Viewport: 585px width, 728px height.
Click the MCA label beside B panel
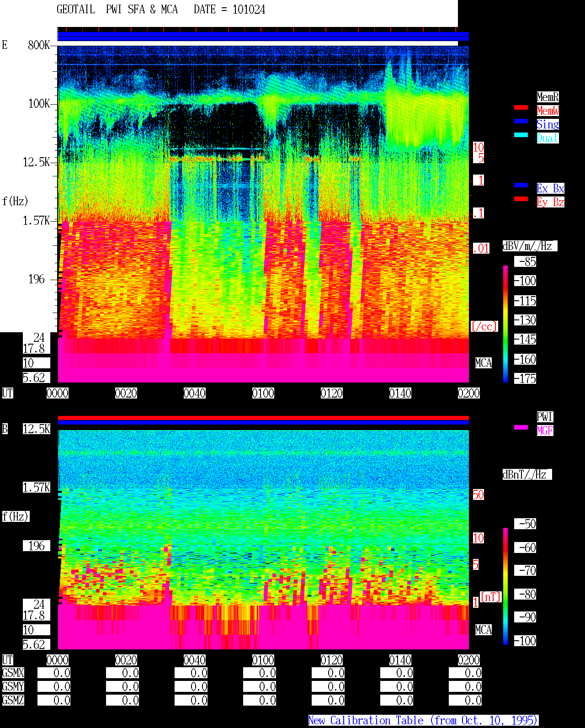click(484, 630)
